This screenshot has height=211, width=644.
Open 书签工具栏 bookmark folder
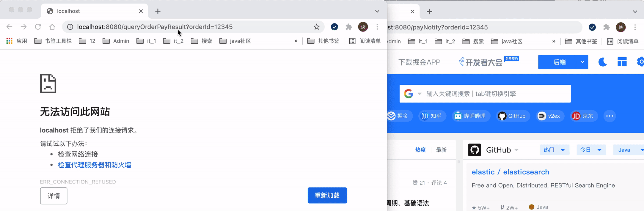click(53, 41)
